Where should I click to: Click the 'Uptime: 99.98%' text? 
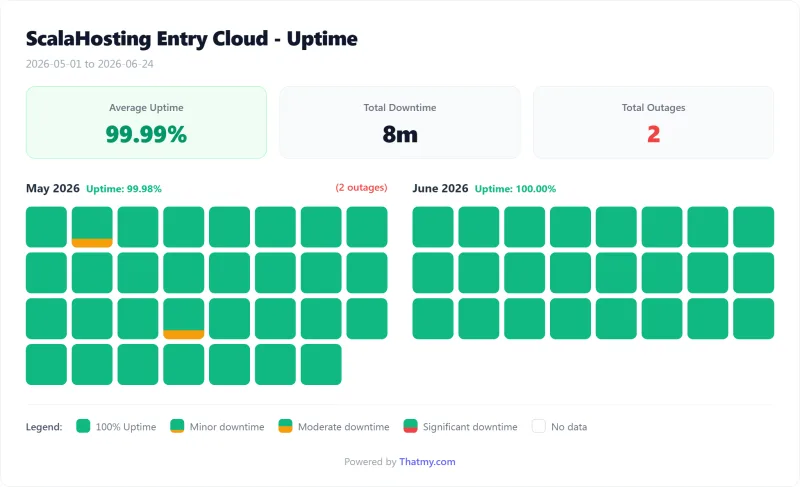[123, 189]
